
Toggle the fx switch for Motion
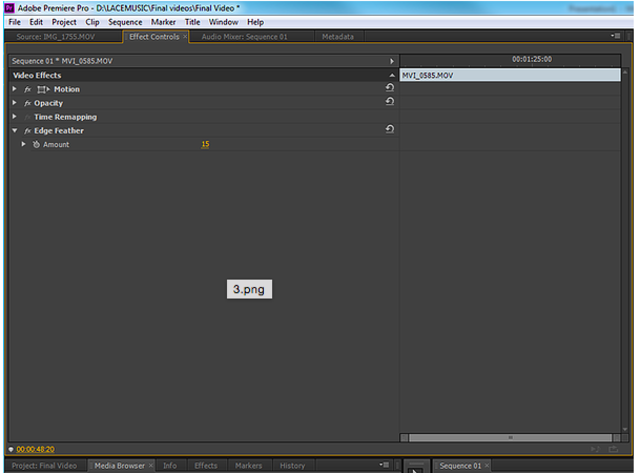pyautogui.click(x=27, y=89)
